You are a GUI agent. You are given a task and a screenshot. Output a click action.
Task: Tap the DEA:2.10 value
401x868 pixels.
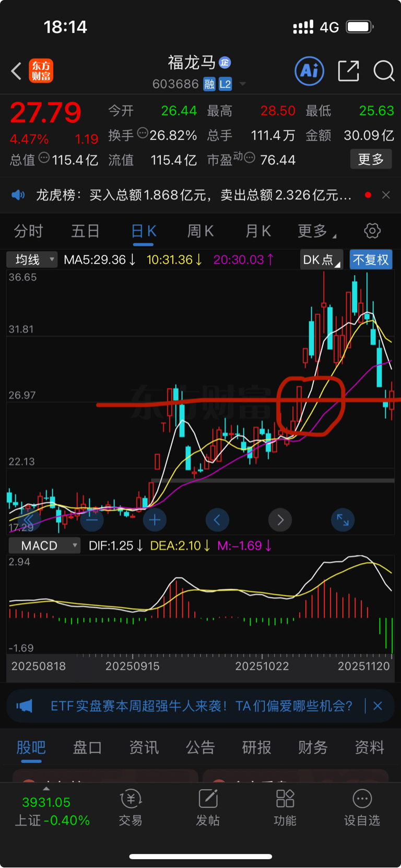pyautogui.click(x=180, y=545)
